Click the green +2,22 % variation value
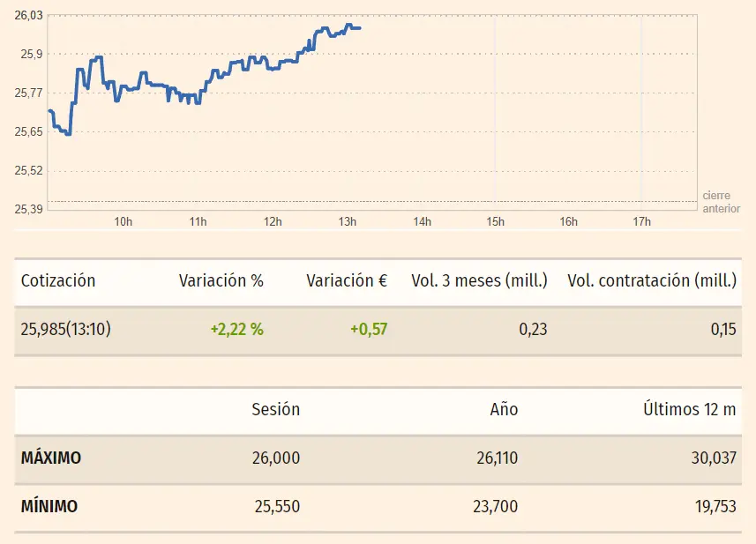 [x=236, y=330]
